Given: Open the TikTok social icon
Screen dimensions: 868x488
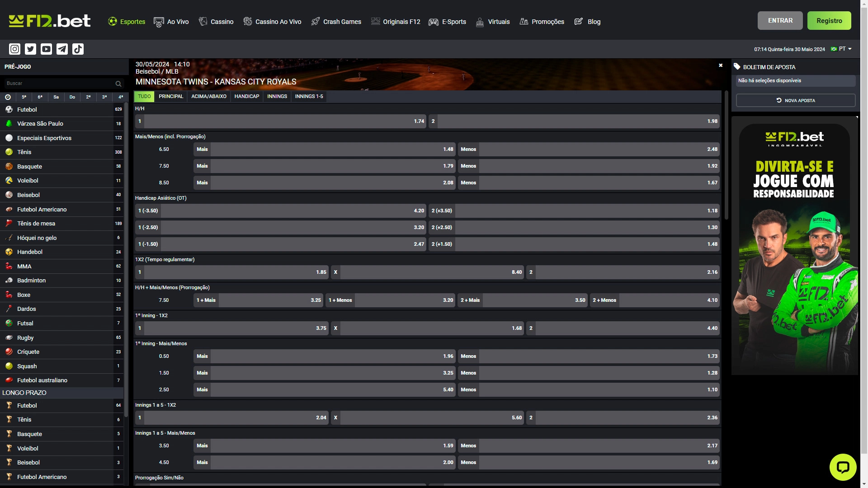Looking at the screenshot, I should click(x=78, y=49).
